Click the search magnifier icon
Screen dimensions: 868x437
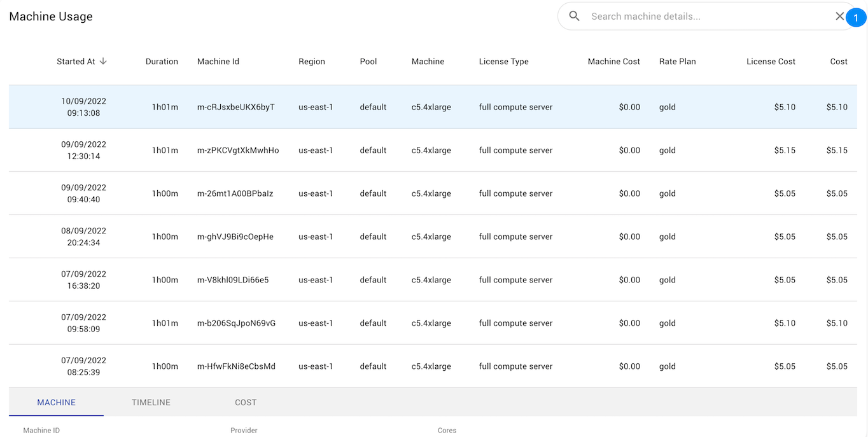[574, 17]
